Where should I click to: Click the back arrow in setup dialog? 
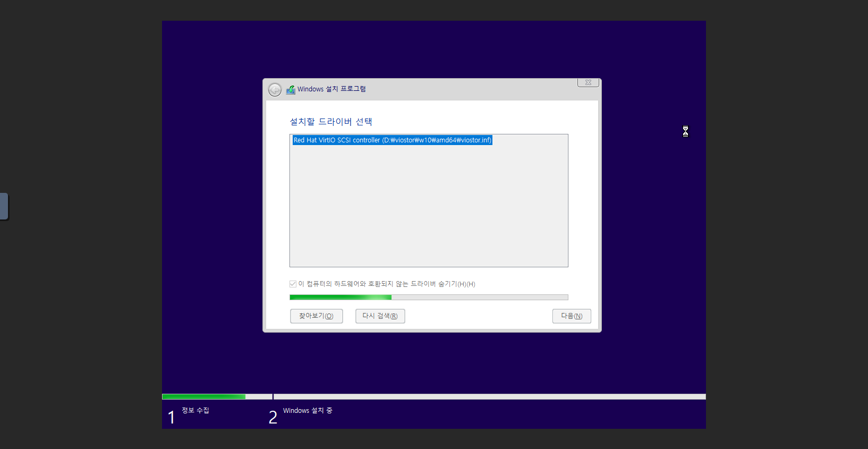(275, 90)
